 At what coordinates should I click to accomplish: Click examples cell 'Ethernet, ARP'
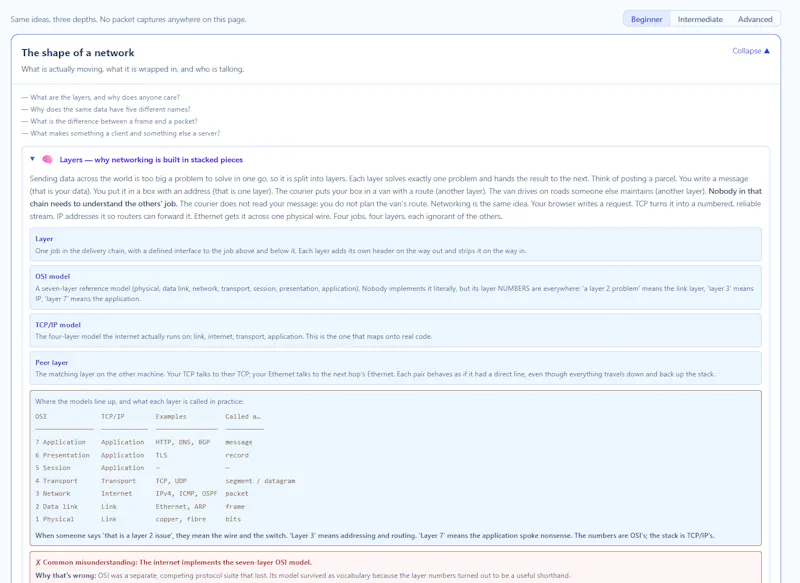point(181,506)
